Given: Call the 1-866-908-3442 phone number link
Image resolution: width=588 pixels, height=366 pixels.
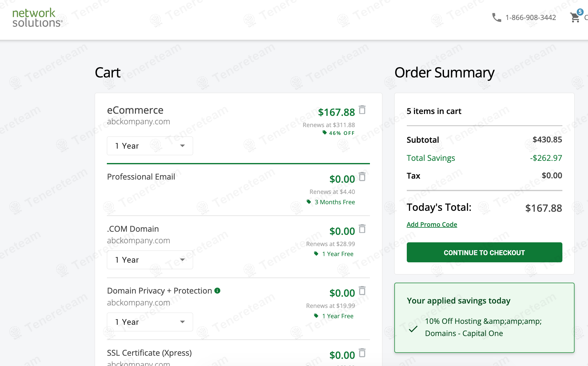Looking at the screenshot, I should 531,17.
